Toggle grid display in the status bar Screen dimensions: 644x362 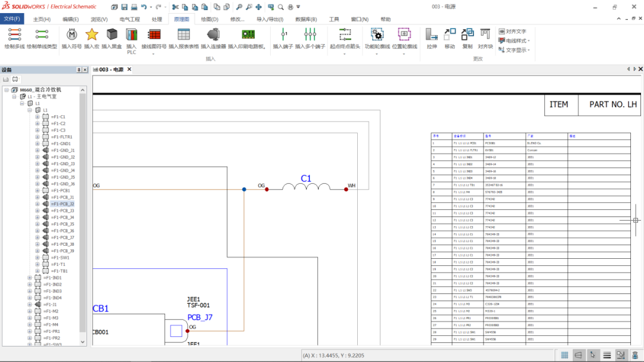(565, 355)
